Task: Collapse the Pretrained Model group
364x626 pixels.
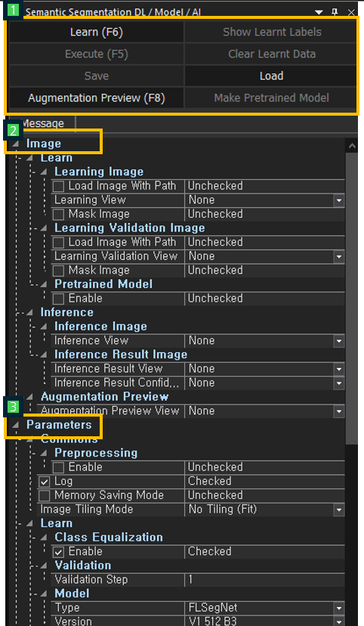Action: [x=44, y=285]
